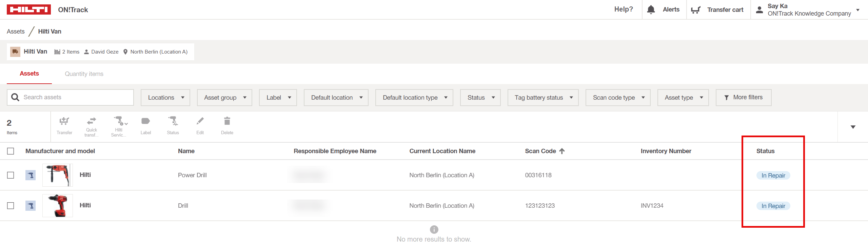868x247 pixels.
Task: Check the Power Drill row checkbox
Action: tap(11, 175)
